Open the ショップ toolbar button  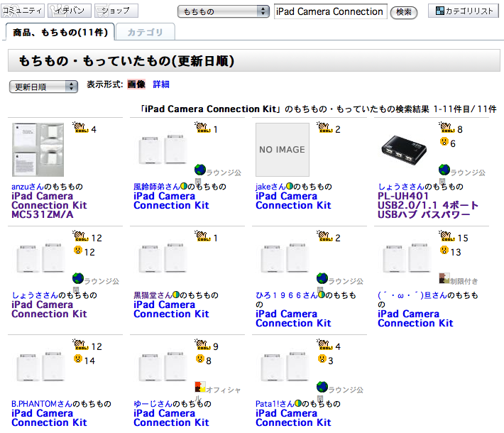click(116, 11)
